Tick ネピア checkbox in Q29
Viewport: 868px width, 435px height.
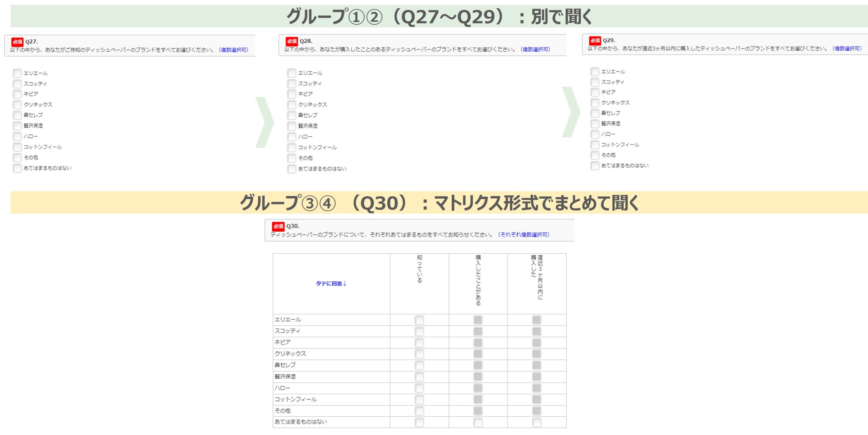click(x=595, y=92)
